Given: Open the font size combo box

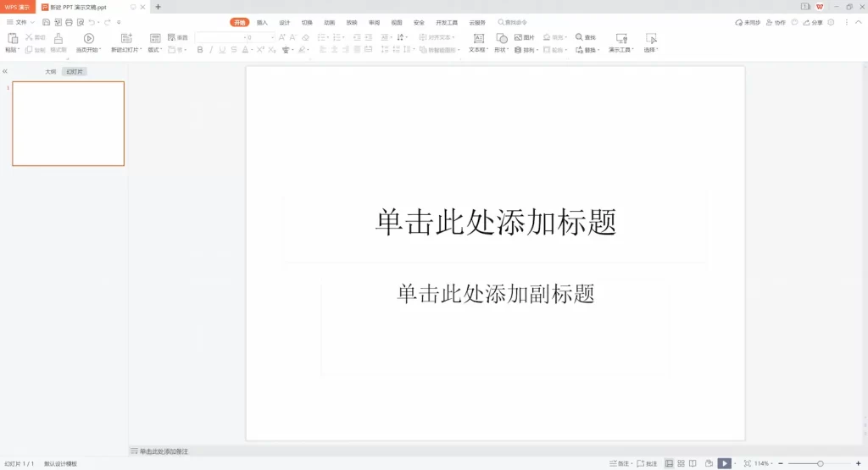Looking at the screenshot, I should point(260,37).
